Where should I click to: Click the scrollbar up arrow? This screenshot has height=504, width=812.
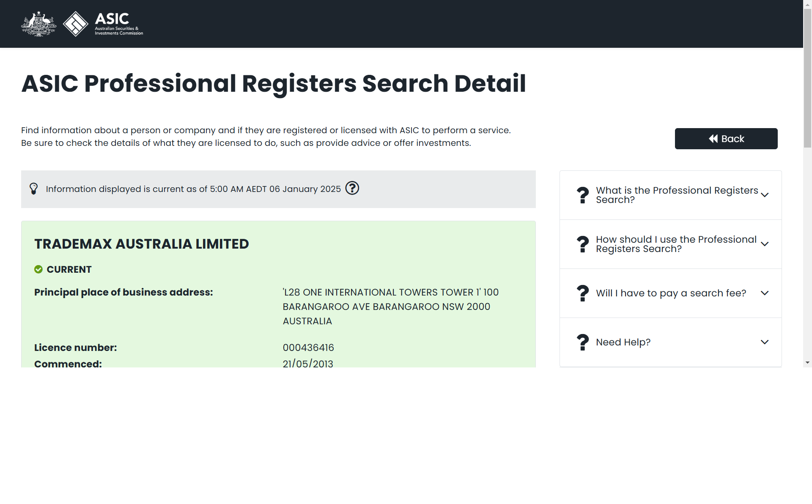807,4
